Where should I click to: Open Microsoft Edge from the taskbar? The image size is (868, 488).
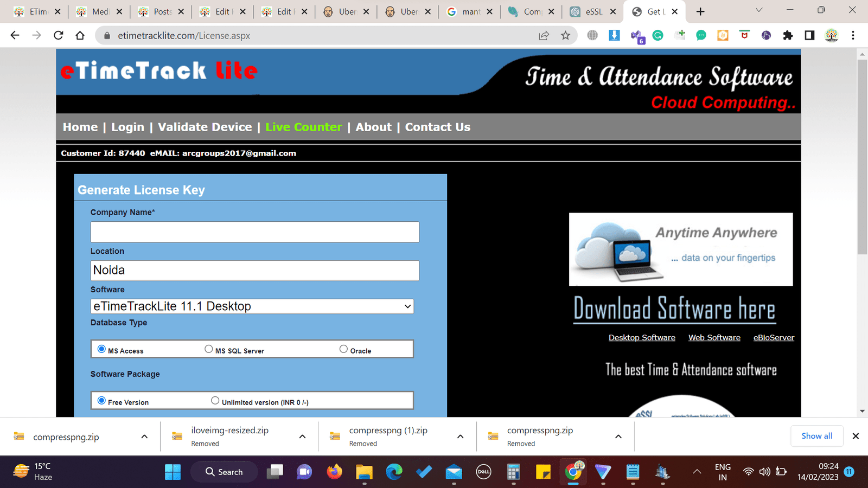coord(394,472)
